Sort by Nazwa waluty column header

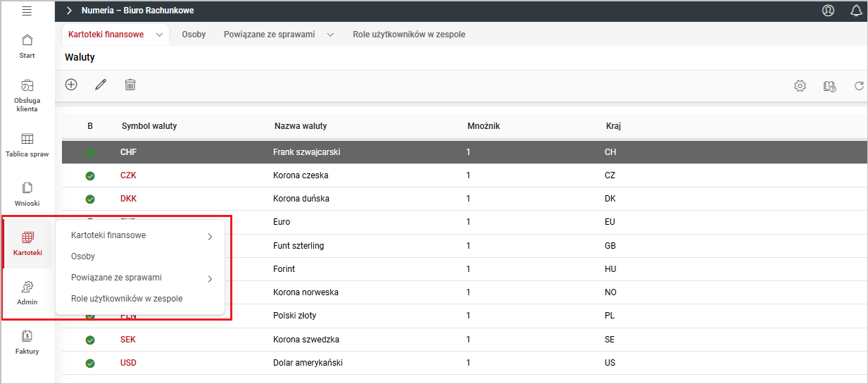(301, 126)
